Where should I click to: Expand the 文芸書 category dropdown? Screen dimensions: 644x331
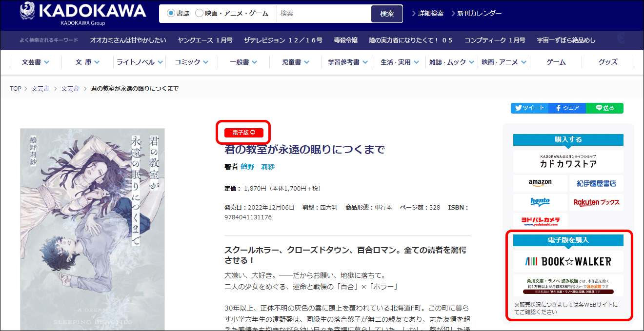click(x=35, y=62)
